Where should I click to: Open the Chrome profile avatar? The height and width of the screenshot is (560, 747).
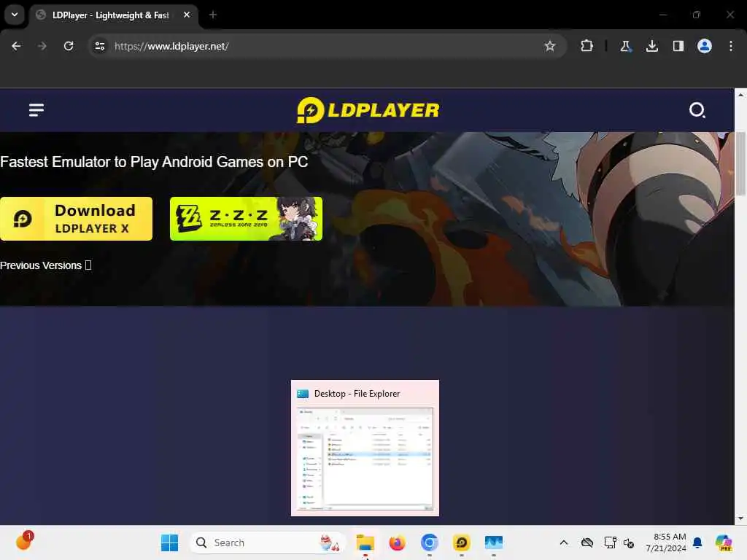pyautogui.click(x=705, y=46)
